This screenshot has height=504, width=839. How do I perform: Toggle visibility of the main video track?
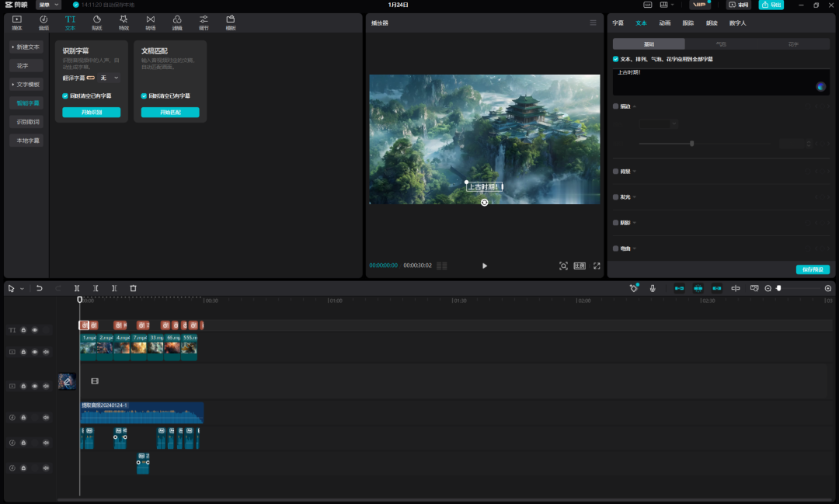tap(35, 352)
